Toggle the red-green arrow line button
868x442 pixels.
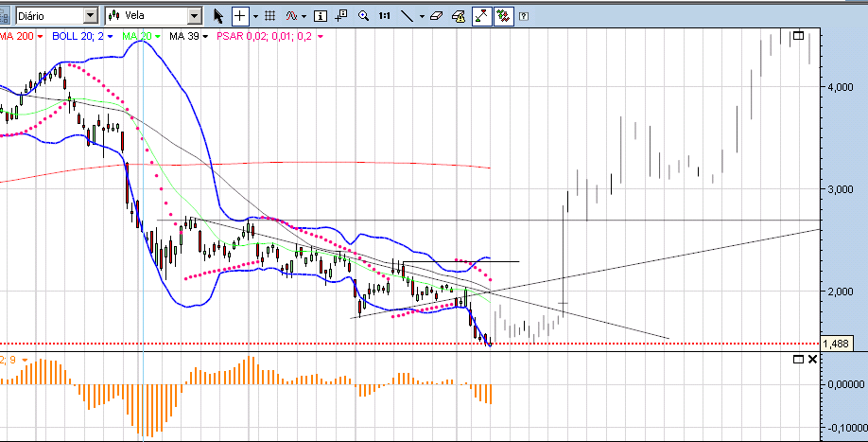click(x=480, y=16)
